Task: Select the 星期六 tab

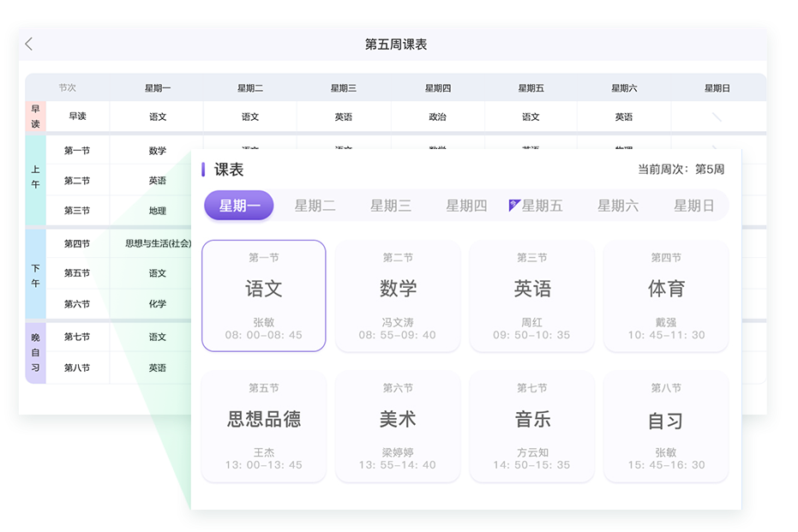Action: tap(616, 205)
